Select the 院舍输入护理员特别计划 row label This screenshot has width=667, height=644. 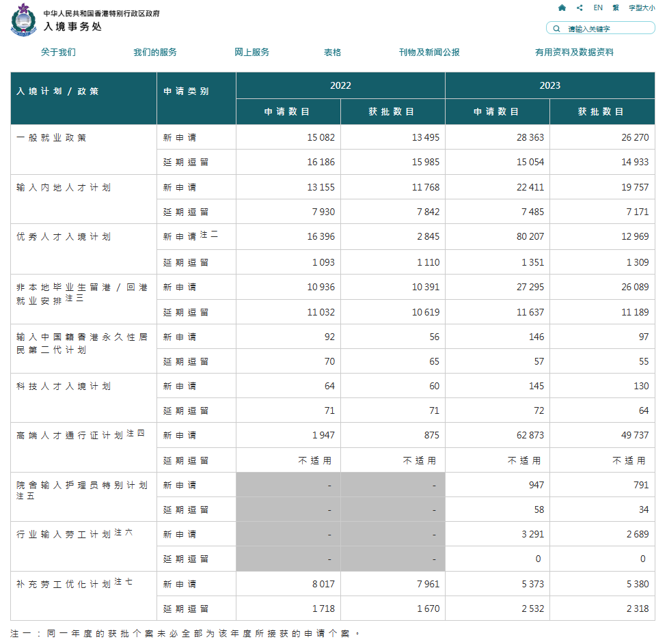click(x=82, y=490)
